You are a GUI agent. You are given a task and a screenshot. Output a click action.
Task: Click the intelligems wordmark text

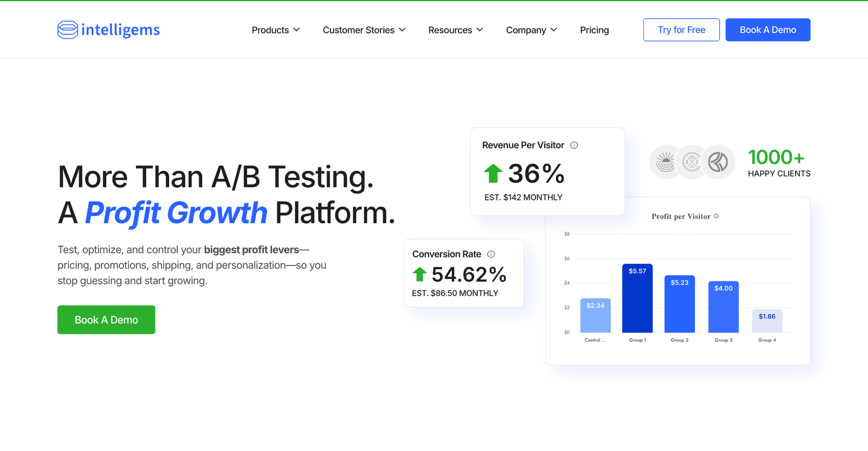(121, 30)
